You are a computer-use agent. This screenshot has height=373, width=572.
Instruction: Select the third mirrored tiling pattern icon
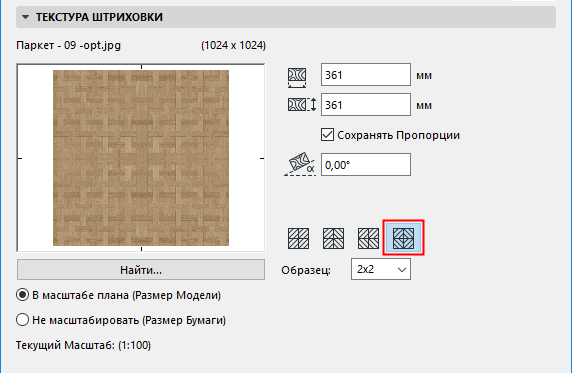coord(368,238)
